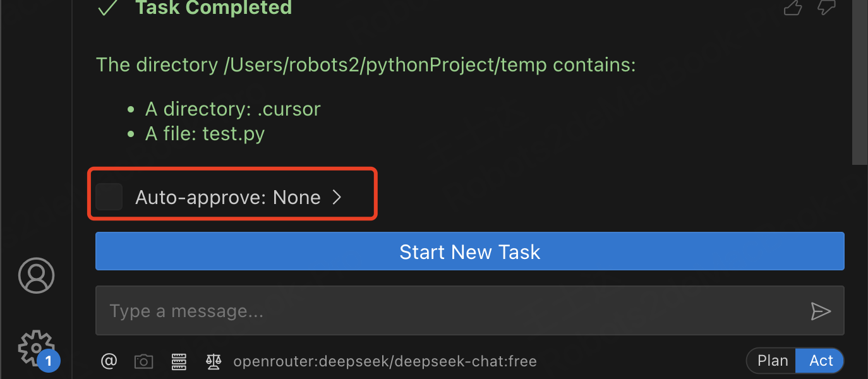Send the message with the arrow icon
868x379 pixels.
(820, 311)
